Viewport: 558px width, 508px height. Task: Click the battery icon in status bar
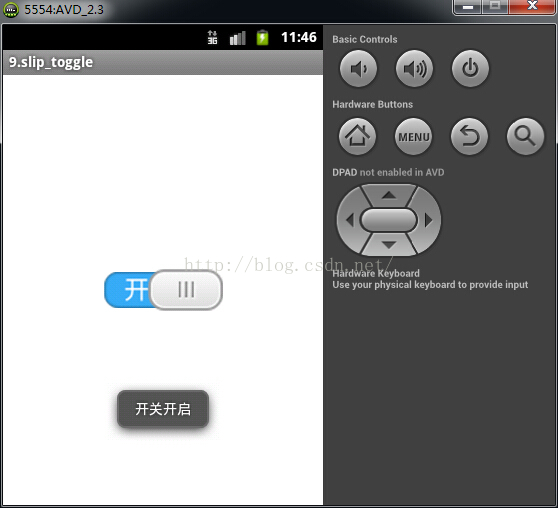tap(263, 37)
